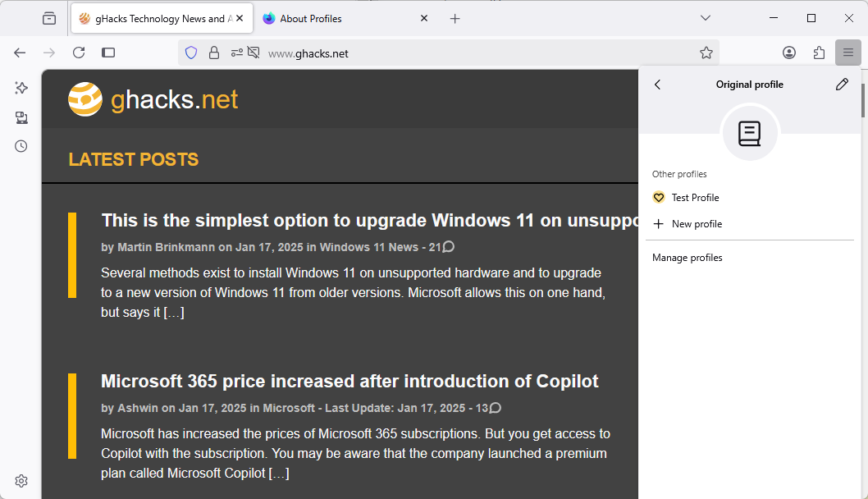Open the synced tabs sidebar icon
This screenshot has width=868, height=499.
21,117
